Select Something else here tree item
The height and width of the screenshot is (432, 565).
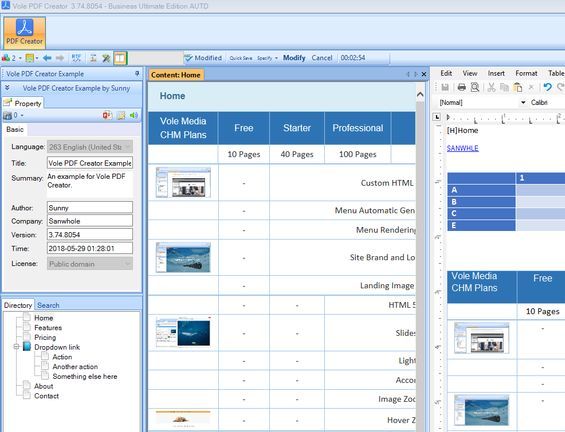pos(85,376)
